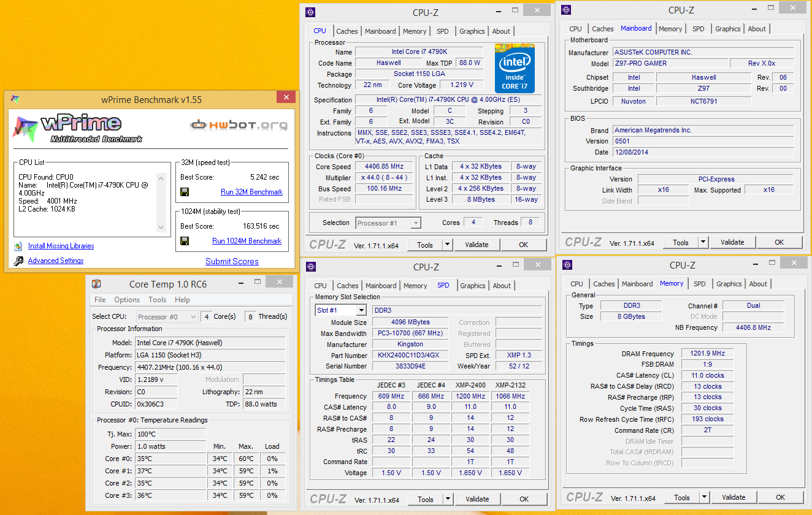Click Validate in the Memory window
Image resolution: width=812 pixels, height=515 pixels.
(733, 497)
